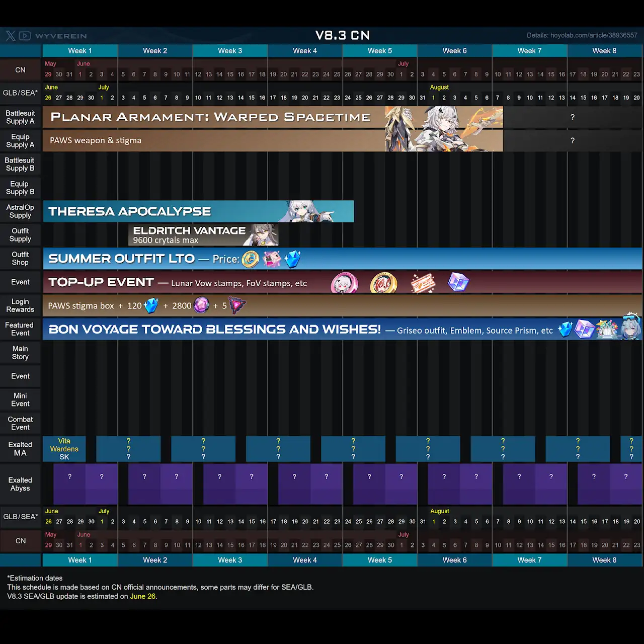Click the blue crystal icon in Summer Outfit LTO
644x644 pixels.
[x=292, y=259]
